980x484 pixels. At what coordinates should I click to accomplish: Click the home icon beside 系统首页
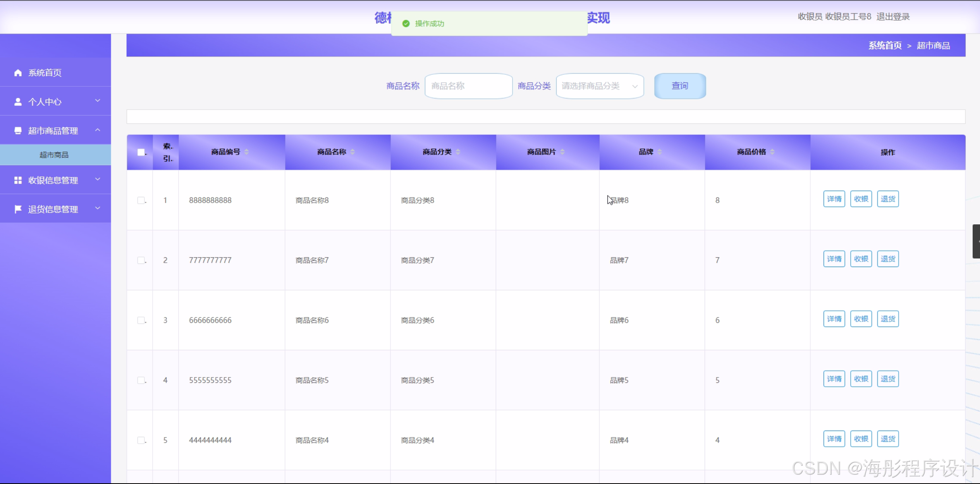coord(18,73)
